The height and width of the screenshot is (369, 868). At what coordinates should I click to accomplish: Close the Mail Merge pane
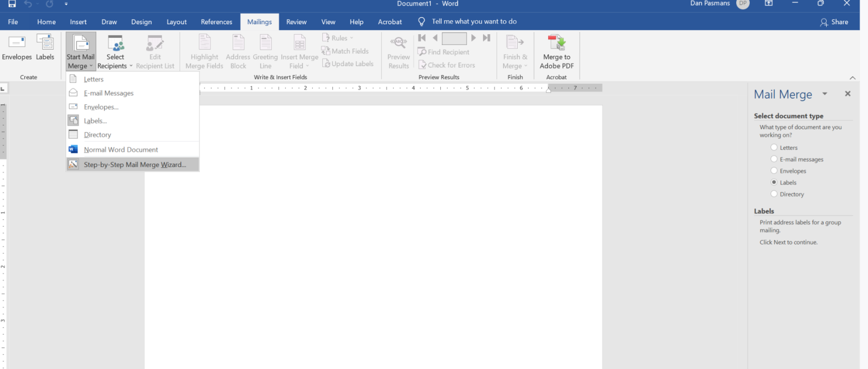pyautogui.click(x=847, y=94)
